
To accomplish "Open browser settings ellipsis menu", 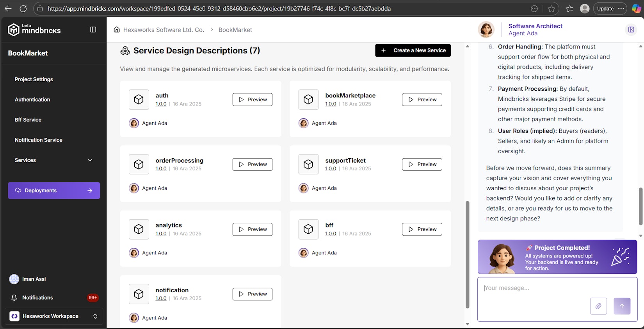I will point(621,9).
